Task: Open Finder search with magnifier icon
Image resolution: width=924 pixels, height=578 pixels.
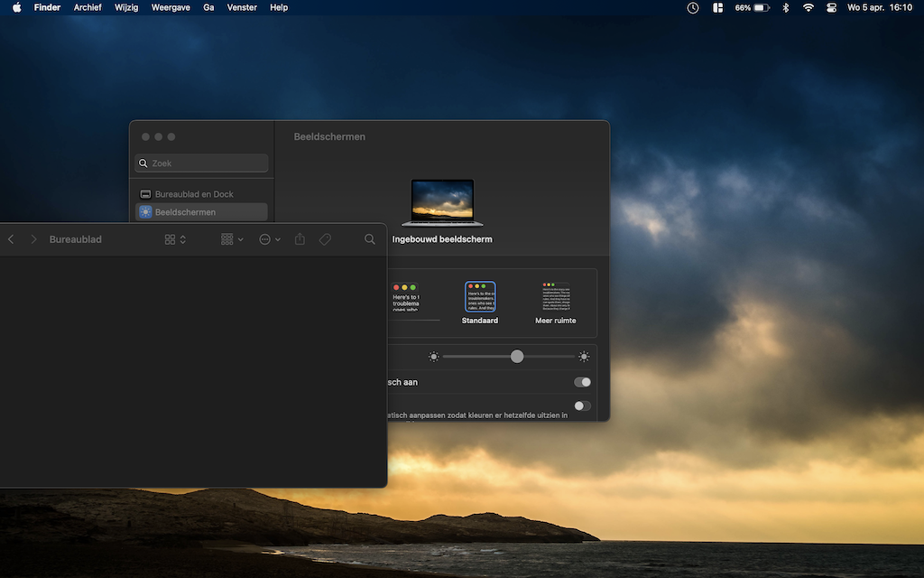Action: click(370, 239)
